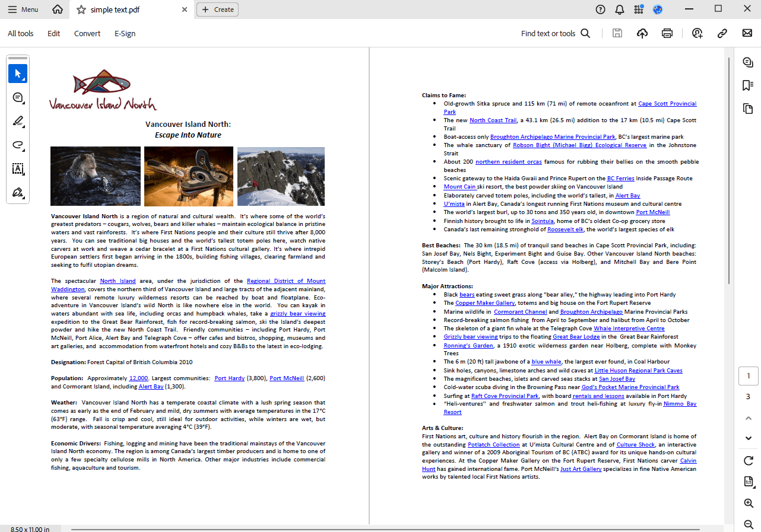Activate the text box selection tool
The width and height of the screenshot is (761, 532).
click(18, 169)
